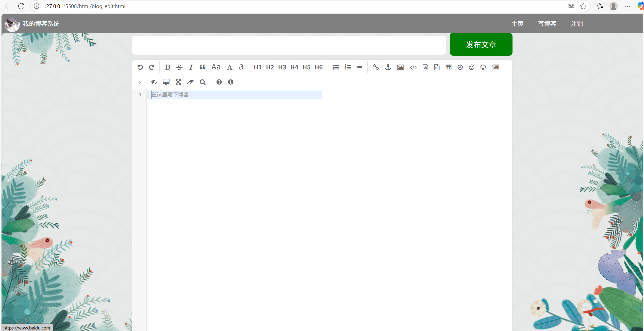Insert an unordered bullet list
Image resolution: width=644 pixels, height=331 pixels.
[336, 67]
